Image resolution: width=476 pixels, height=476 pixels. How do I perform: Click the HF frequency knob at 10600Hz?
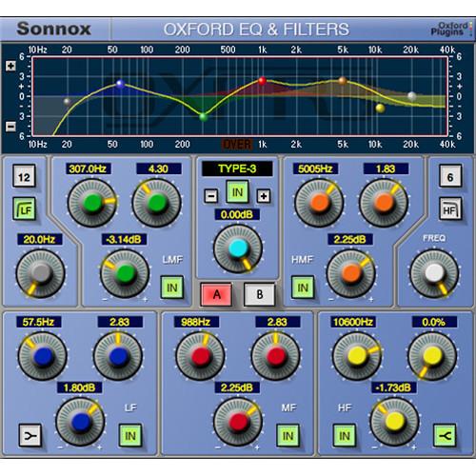click(x=357, y=356)
